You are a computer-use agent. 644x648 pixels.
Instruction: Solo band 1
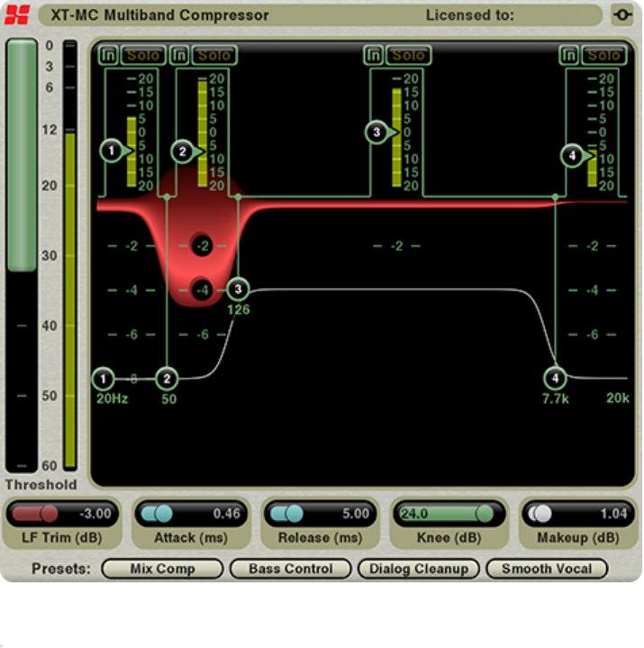pyautogui.click(x=143, y=55)
